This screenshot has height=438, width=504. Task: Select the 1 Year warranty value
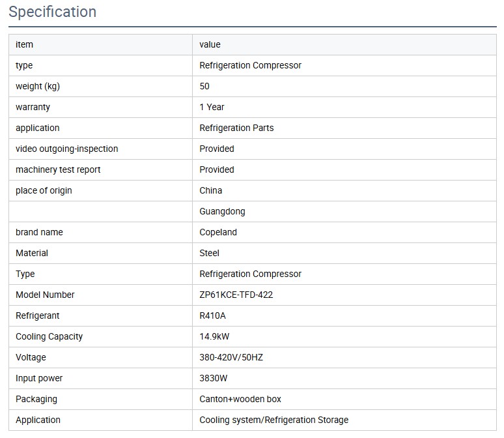pyautogui.click(x=212, y=107)
